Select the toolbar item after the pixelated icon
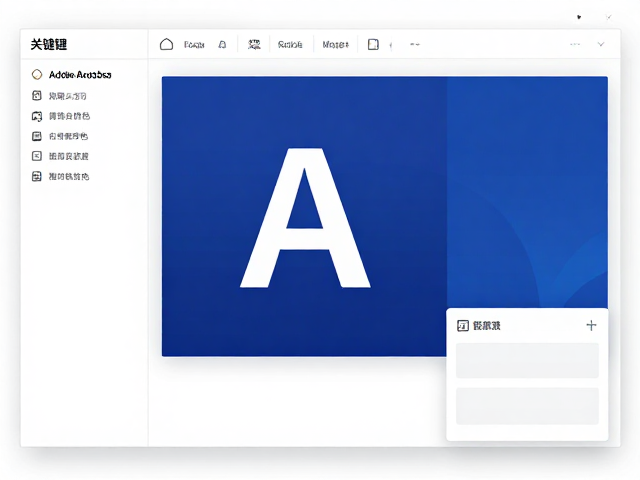640x480 pixels. (x=290, y=44)
